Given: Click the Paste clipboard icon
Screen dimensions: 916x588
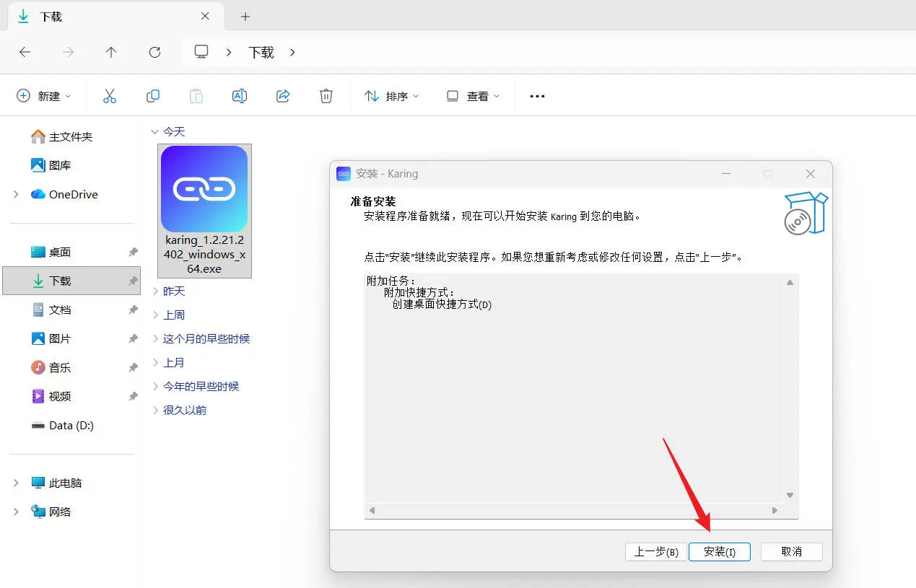Looking at the screenshot, I should (x=196, y=96).
